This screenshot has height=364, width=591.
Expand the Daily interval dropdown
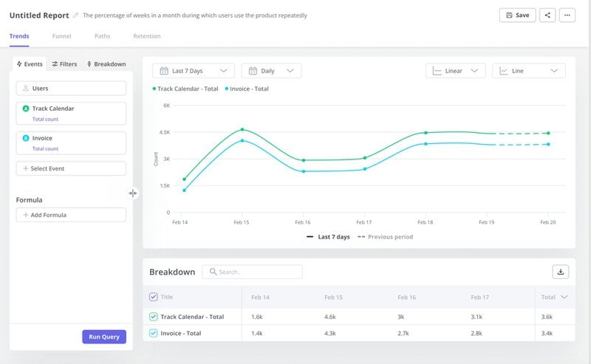pyautogui.click(x=271, y=71)
